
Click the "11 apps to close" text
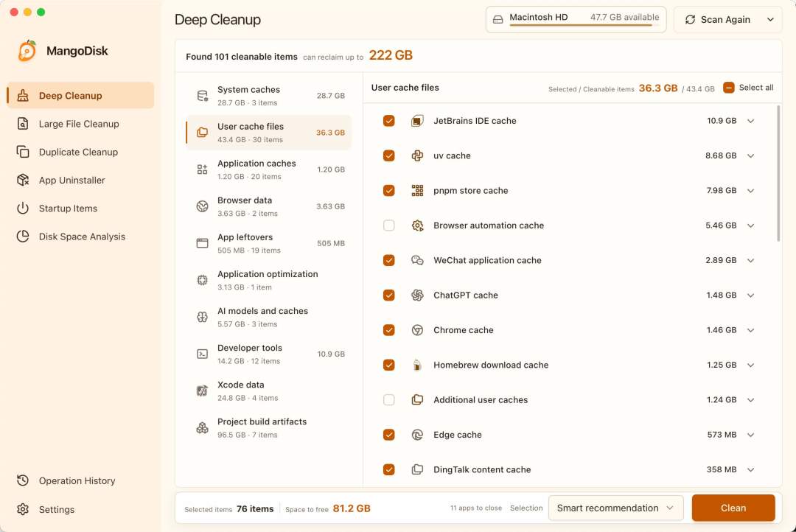click(x=475, y=508)
